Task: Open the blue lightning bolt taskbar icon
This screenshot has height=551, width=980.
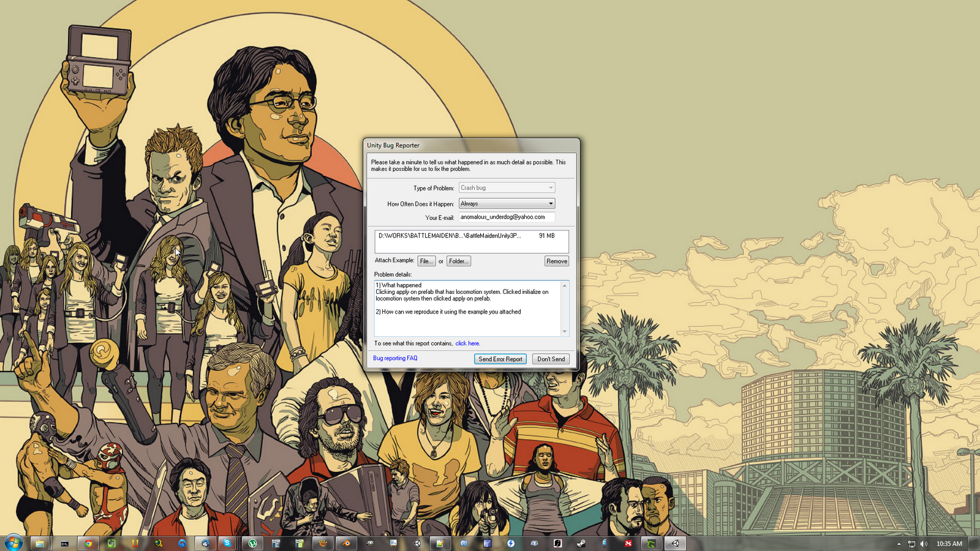Action: [x=511, y=543]
